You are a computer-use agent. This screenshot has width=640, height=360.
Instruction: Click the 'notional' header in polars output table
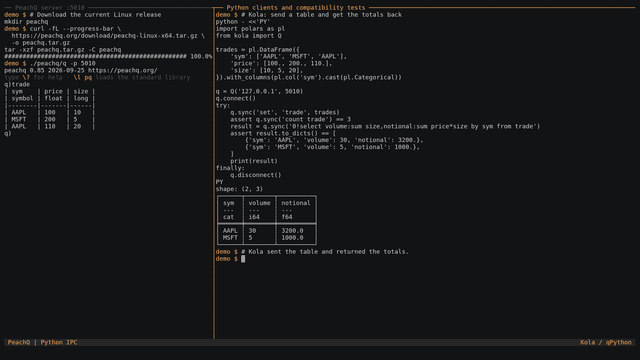click(x=296, y=203)
